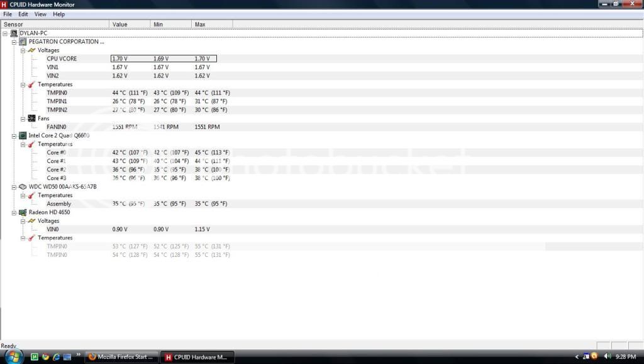
Task: Show hidden quick launch items chevron
Action: pyautogui.click(x=78, y=354)
